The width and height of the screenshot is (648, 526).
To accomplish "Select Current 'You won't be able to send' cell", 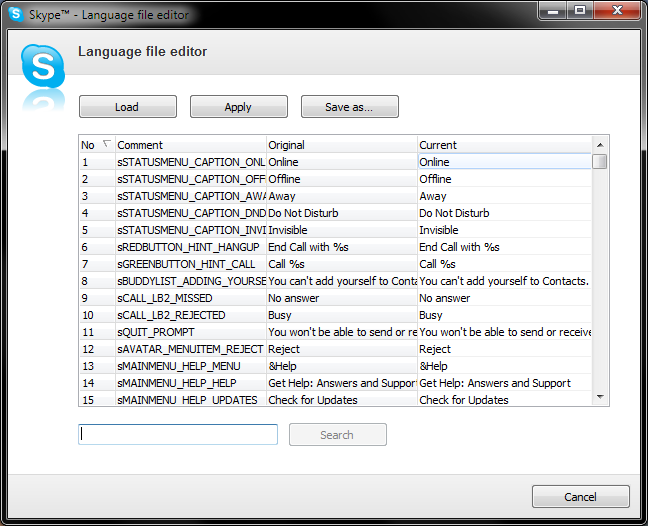I will click(505, 332).
